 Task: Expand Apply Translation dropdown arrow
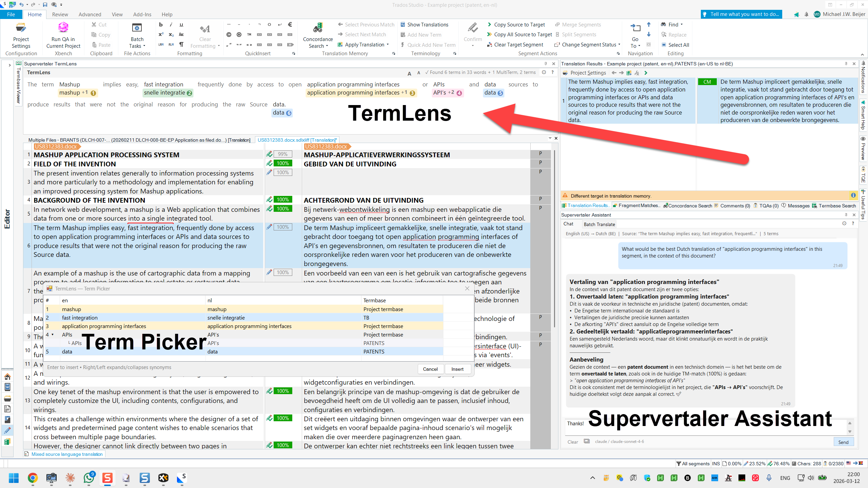coord(388,45)
